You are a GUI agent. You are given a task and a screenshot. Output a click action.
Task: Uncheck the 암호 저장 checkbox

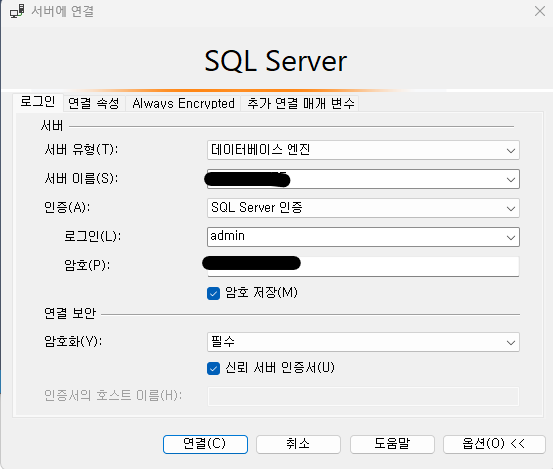[x=213, y=293]
